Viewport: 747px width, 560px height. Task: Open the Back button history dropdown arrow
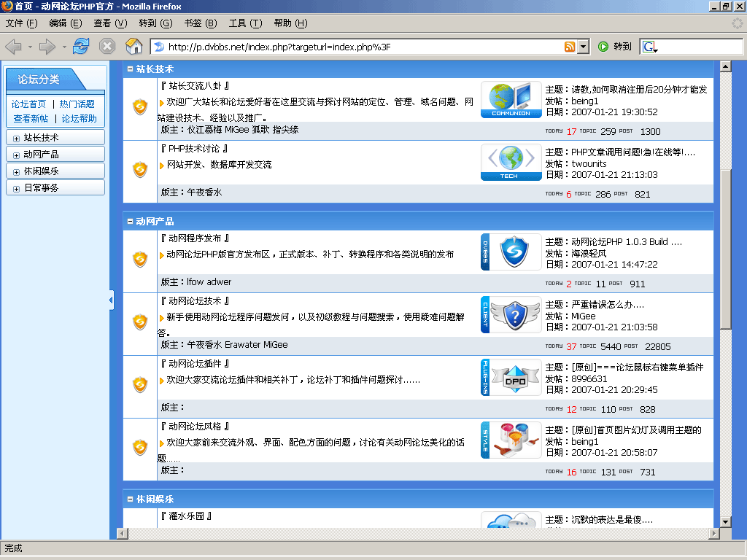(30, 47)
